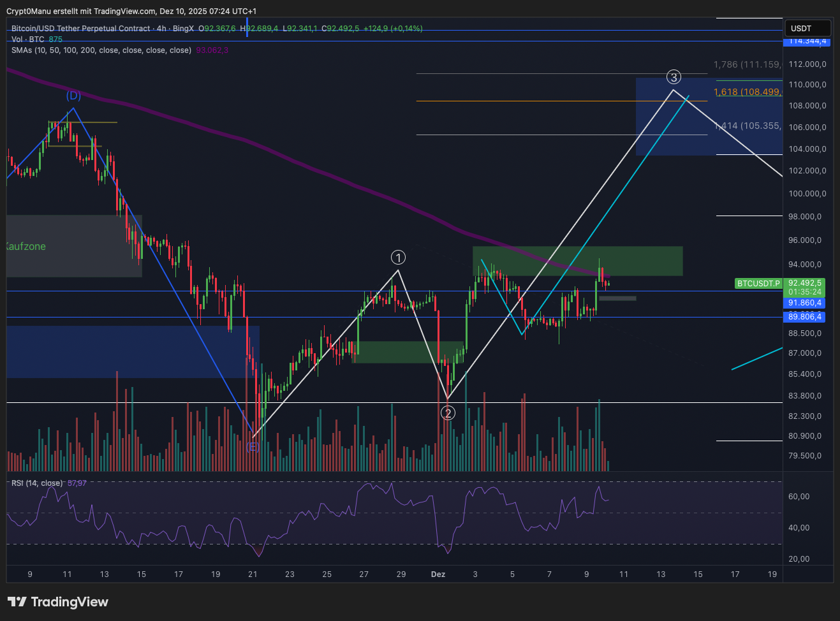Click the Kaufzone text label
The width and height of the screenshot is (840, 621).
[26, 247]
